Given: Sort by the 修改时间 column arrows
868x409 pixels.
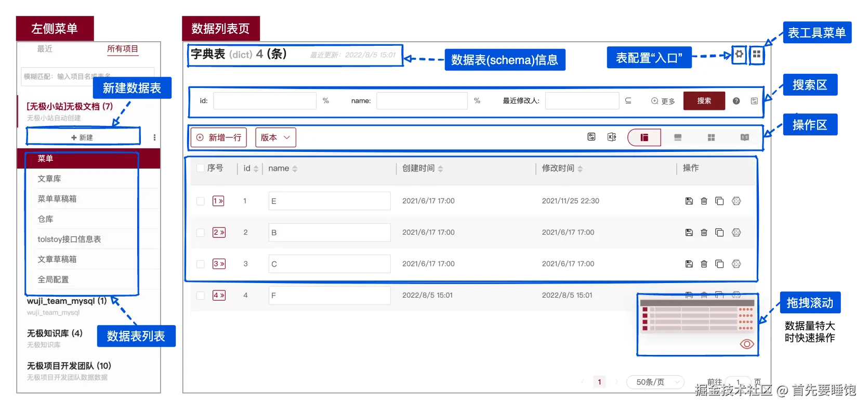Looking at the screenshot, I should 580,169.
